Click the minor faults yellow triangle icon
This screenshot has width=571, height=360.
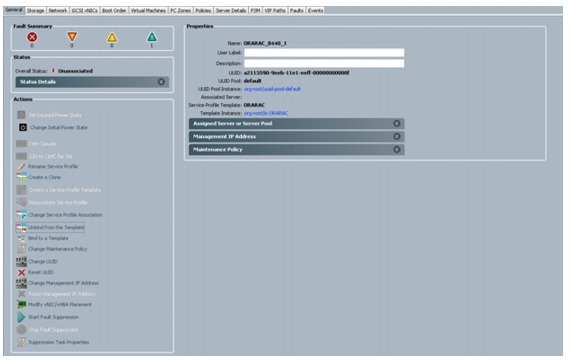click(112, 37)
